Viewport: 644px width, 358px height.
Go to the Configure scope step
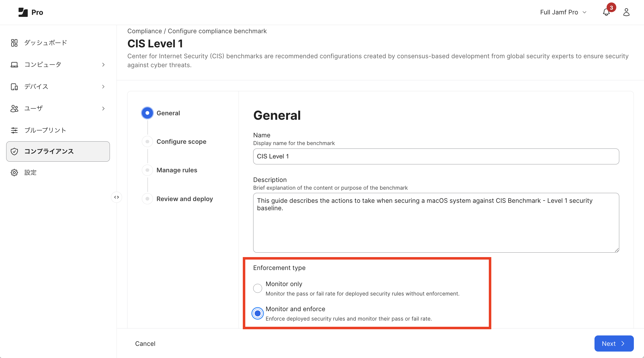[x=181, y=142]
